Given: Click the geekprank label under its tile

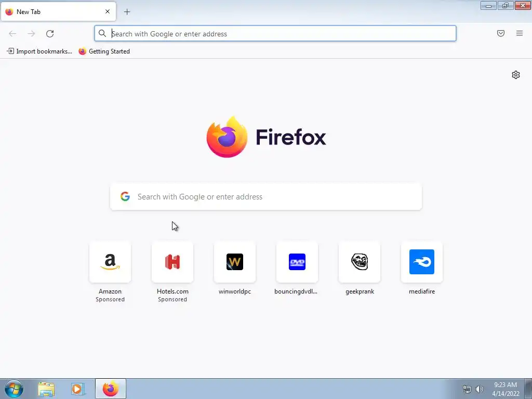Looking at the screenshot, I should tap(360, 291).
